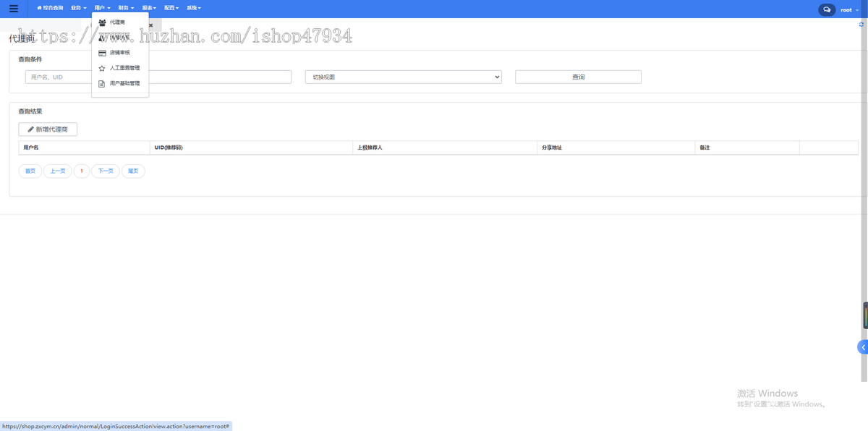The image size is (868, 431).
Task: Toggle the hamburger sidebar menu
Action: click(14, 9)
